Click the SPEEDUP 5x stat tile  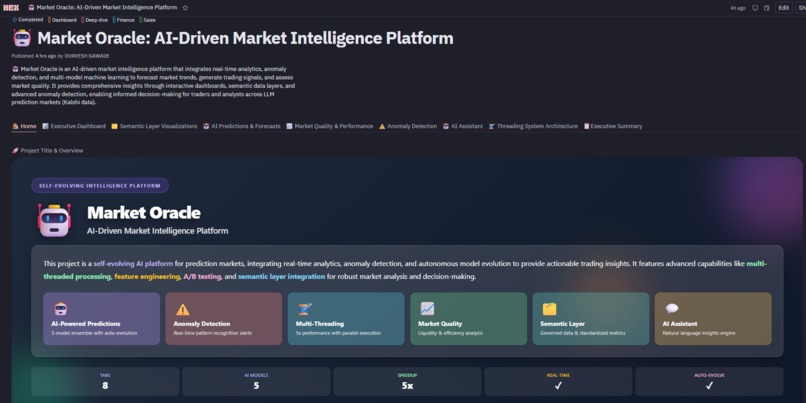pyautogui.click(x=407, y=381)
